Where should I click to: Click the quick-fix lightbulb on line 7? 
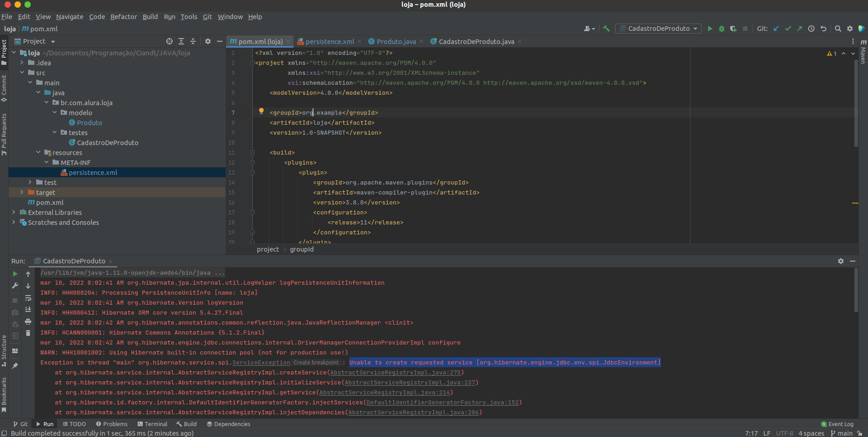(261, 111)
